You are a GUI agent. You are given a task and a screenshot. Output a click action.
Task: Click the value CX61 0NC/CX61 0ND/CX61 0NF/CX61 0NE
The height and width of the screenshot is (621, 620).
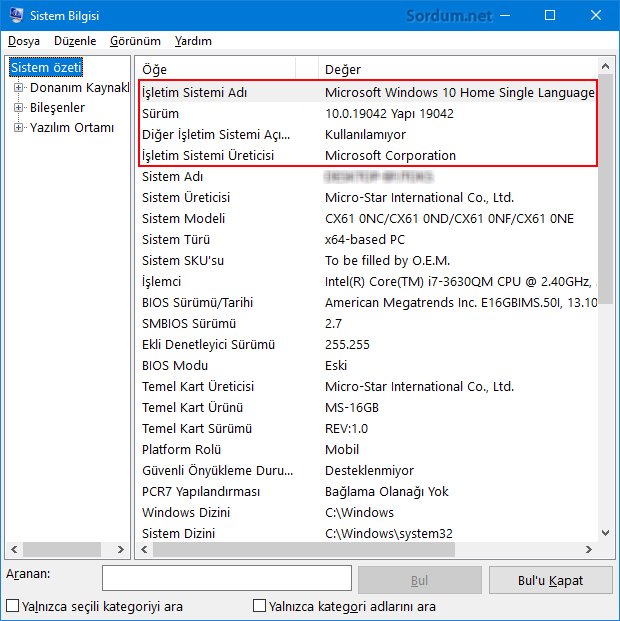pyautogui.click(x=449, y=219)
